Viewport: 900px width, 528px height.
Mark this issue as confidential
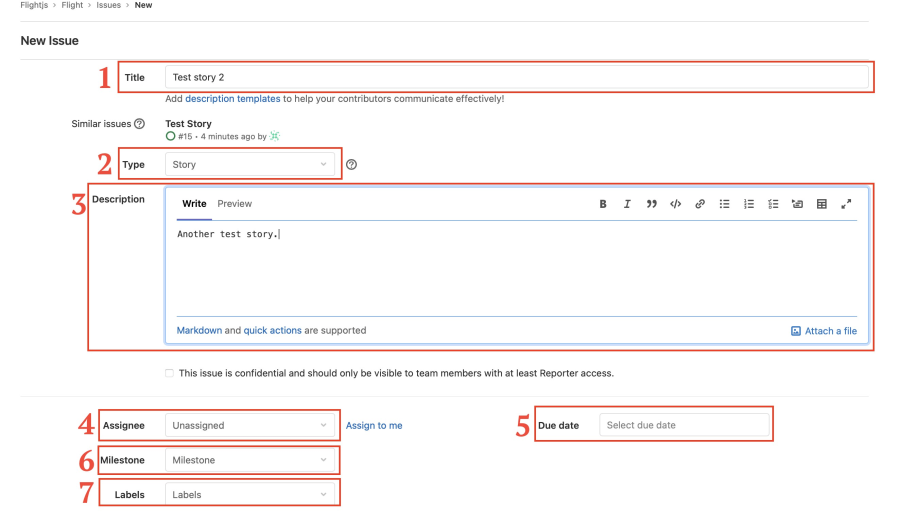170,374
